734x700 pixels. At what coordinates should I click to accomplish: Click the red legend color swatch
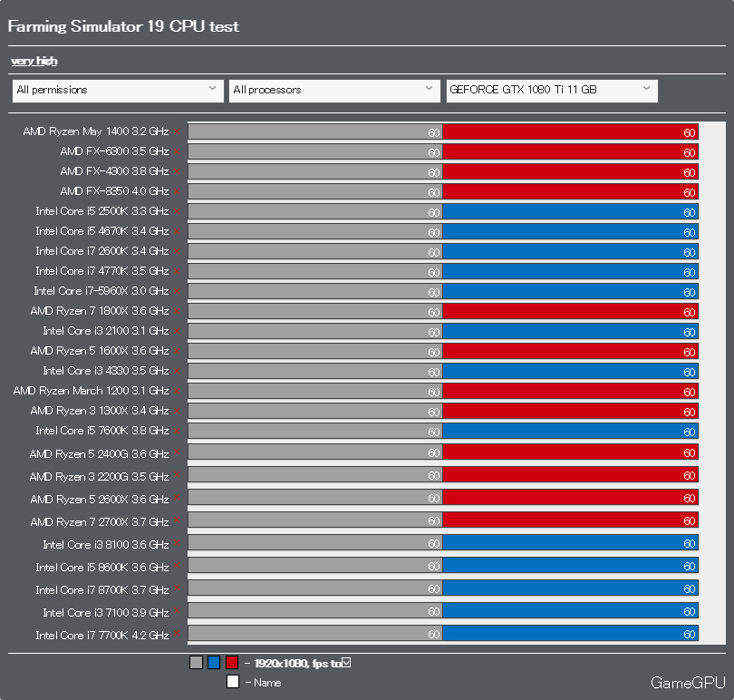click(232, 663)
